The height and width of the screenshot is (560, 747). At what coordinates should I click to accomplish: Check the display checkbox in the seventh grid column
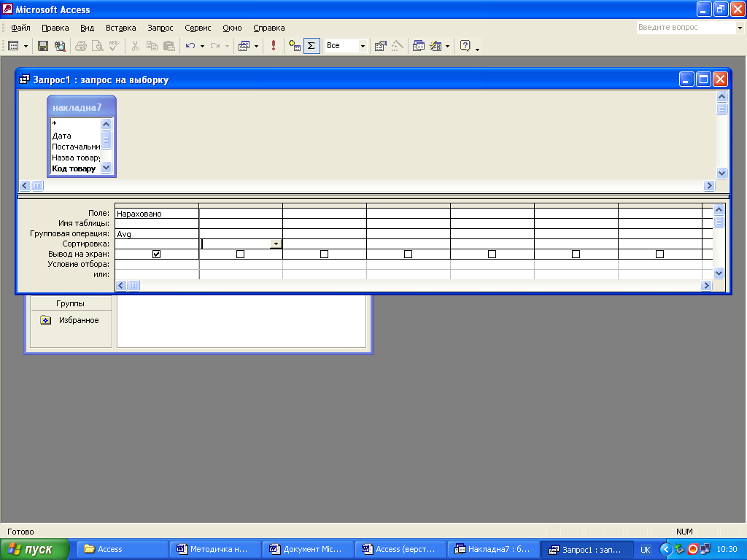[659, 254]
